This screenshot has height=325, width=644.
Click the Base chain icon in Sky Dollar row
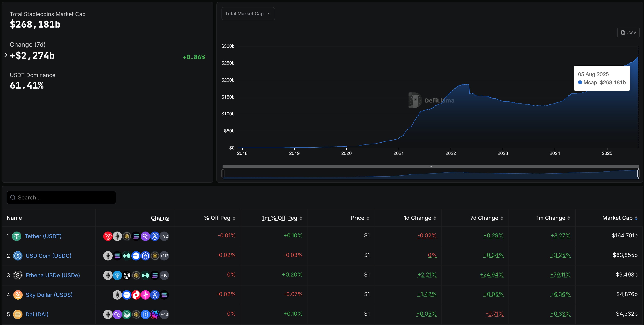pos(127,295)
